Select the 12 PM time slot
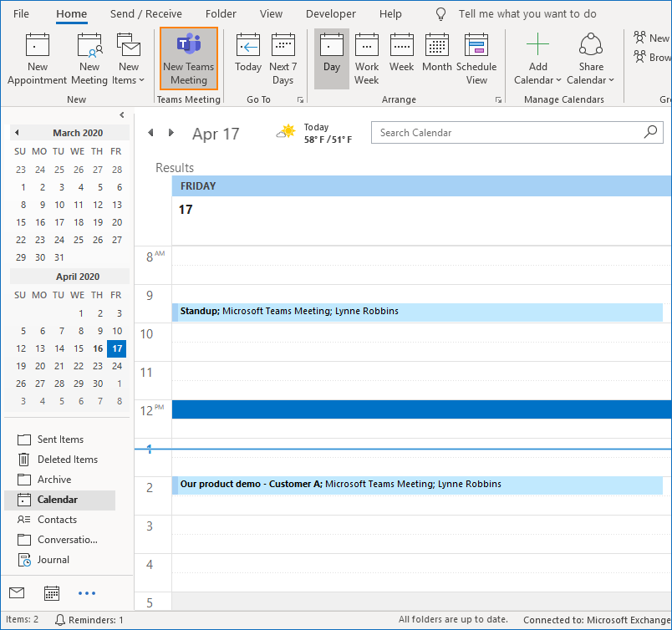 click(x=422, y=409)
